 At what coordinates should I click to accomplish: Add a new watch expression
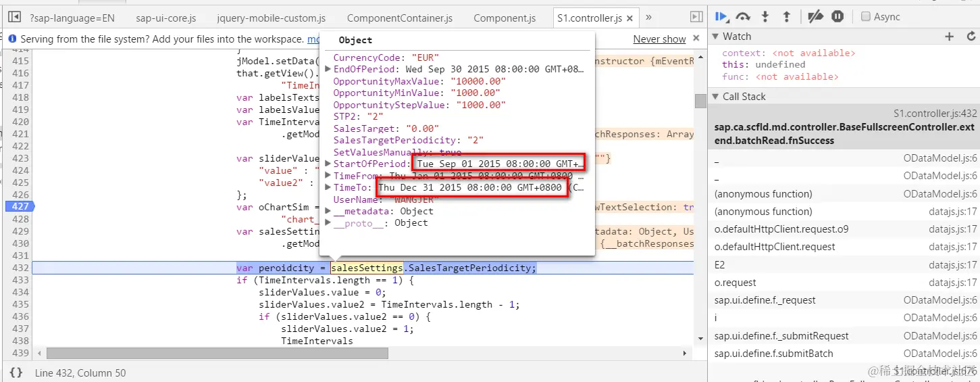click(950, 37)
